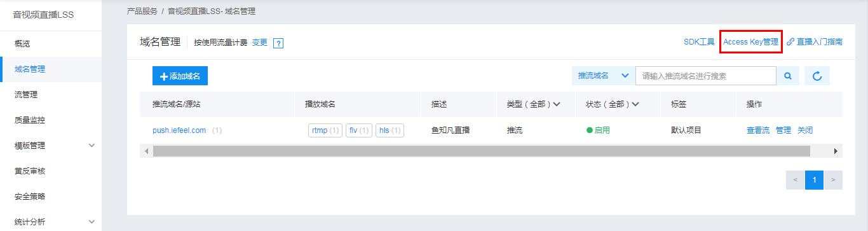Open the SDK工具 link
The width and height of the screenshot is (868, 231).
(x=699, y=42)
